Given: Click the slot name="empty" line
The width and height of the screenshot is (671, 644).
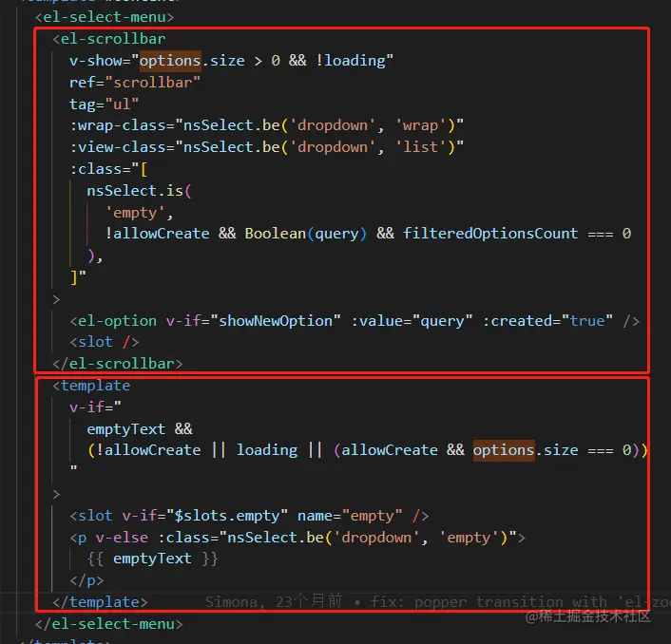Looking at the screenshot, I should (249, 516).
